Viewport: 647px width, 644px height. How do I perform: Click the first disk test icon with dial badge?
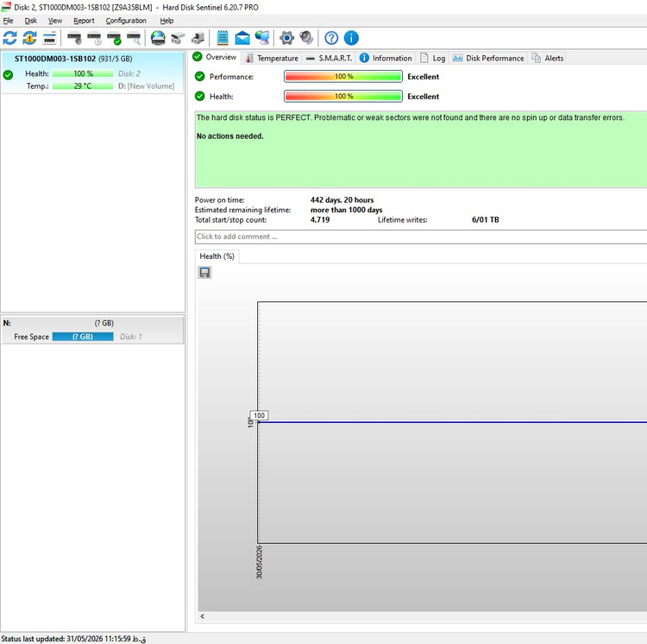[x=74, y=38]
